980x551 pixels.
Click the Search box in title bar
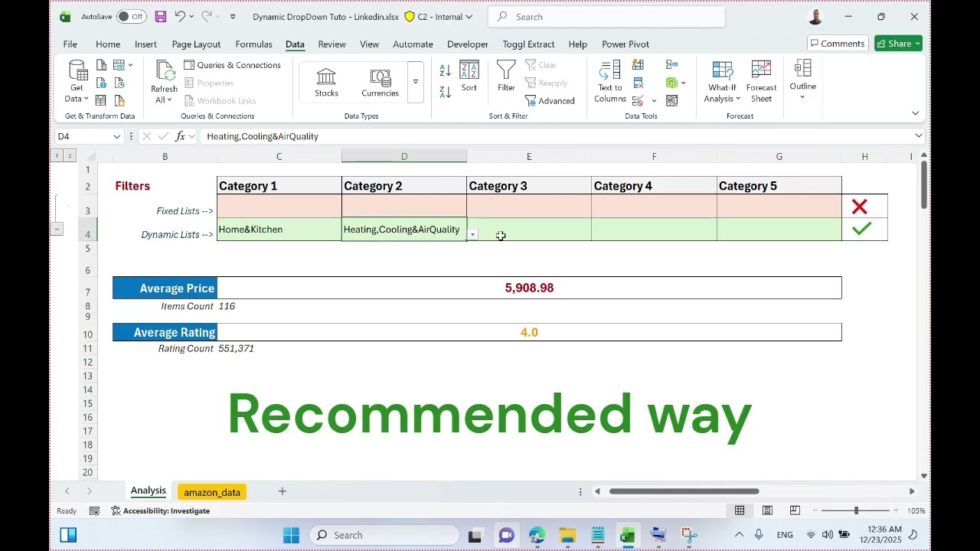tap(606, 17)
